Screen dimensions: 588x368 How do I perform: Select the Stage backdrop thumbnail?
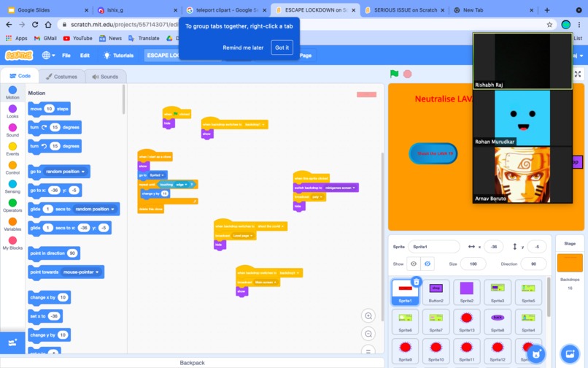570,263
